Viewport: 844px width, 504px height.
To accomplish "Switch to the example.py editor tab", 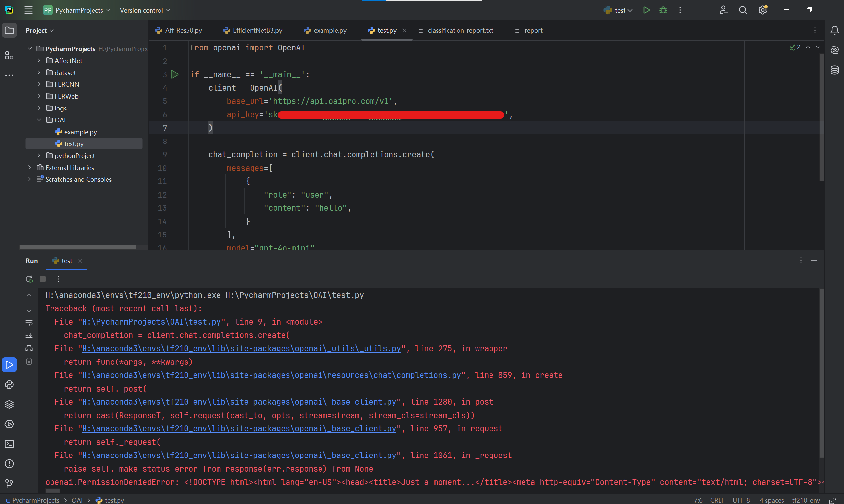I will pyautogui.click(x=325, y=31).
